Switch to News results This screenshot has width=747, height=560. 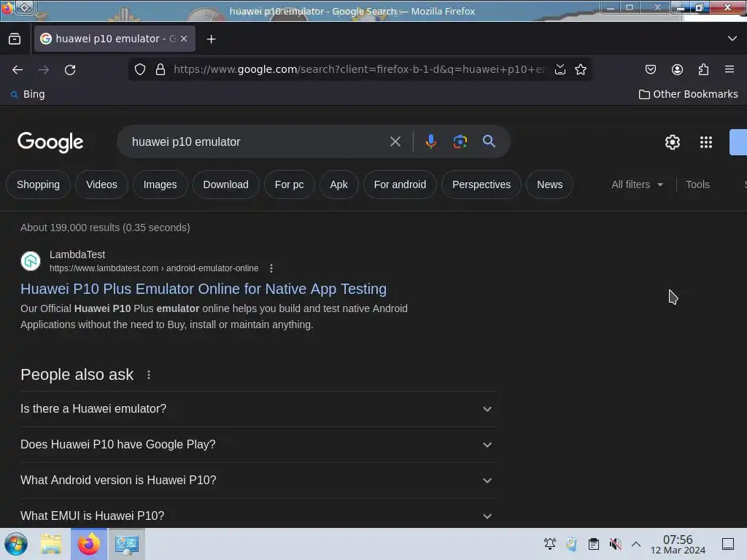550,184
